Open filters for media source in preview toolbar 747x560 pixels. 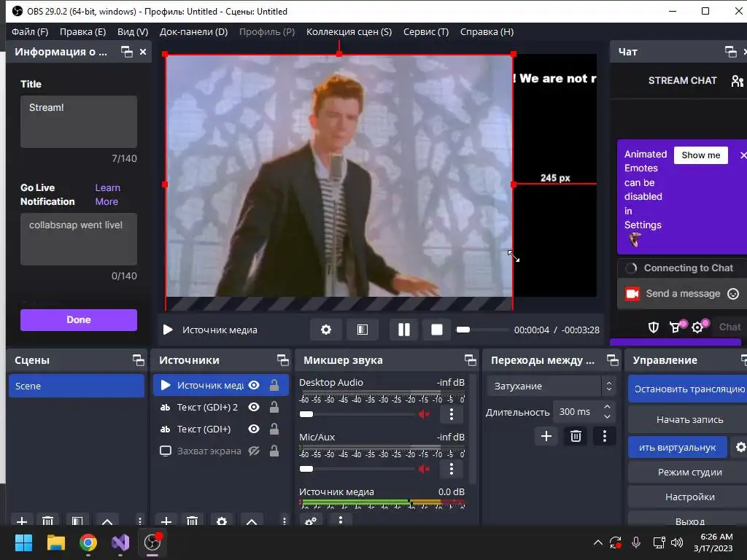(363, 330)
